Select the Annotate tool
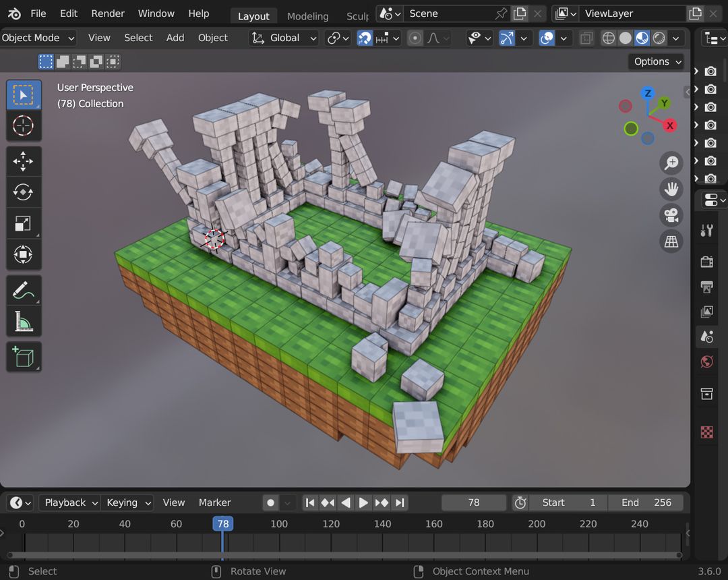 click(24, 291)
